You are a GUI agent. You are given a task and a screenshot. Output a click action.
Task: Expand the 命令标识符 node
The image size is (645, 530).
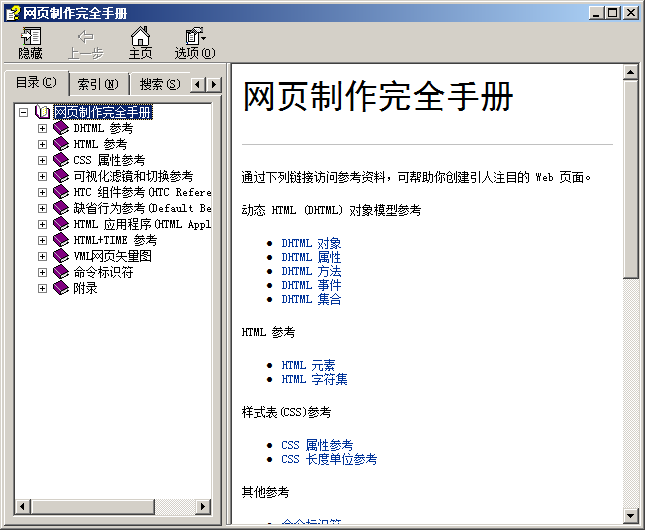42,273
